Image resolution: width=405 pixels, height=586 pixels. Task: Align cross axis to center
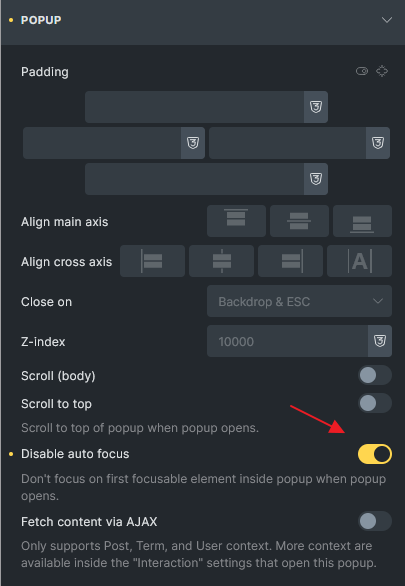coord(222,261)
